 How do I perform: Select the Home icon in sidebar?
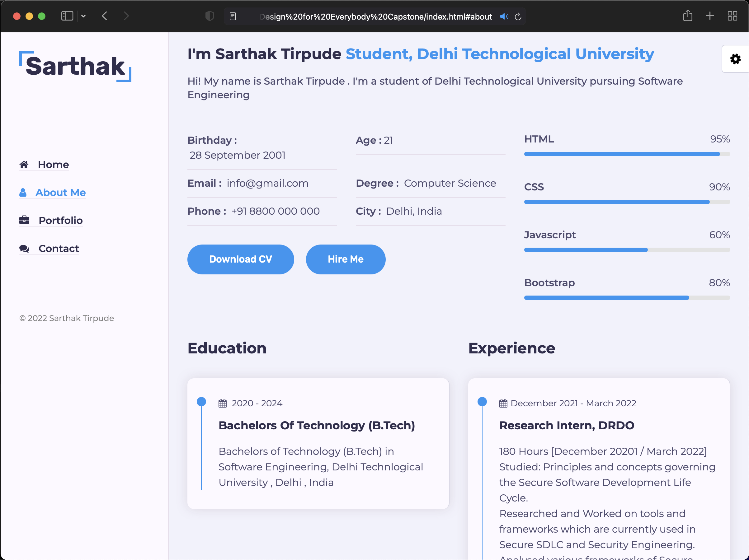24,165
